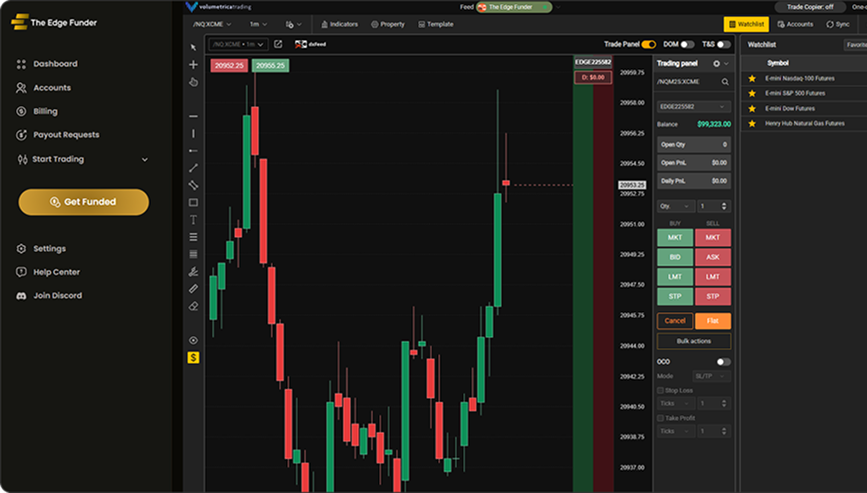867x493 pixels.
Task: Unstar E-mini Dow Futures
Action: (752, 108)
